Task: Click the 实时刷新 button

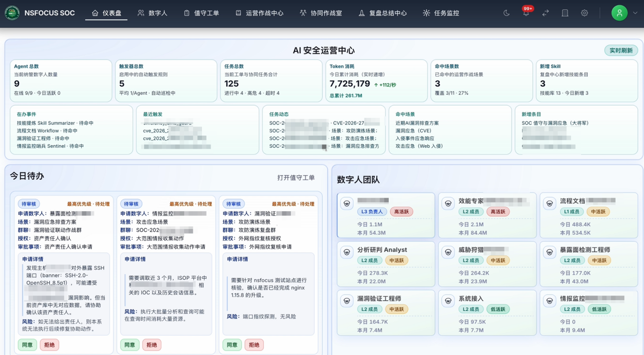Action: coord(621,51)
